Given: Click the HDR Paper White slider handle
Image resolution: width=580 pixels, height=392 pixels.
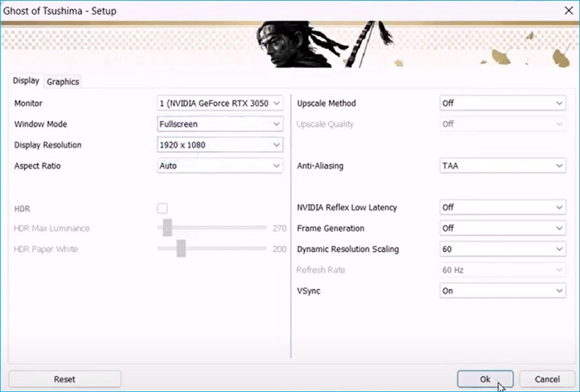Looking at the screenshot, I should (181, 248).
